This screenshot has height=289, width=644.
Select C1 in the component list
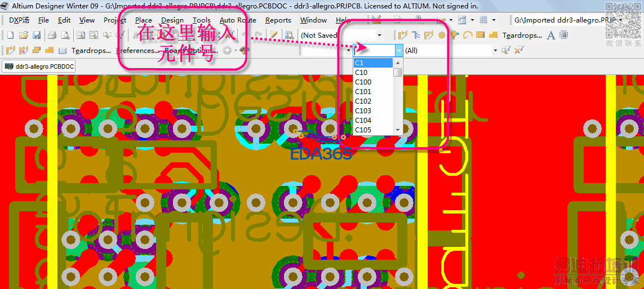373,63
